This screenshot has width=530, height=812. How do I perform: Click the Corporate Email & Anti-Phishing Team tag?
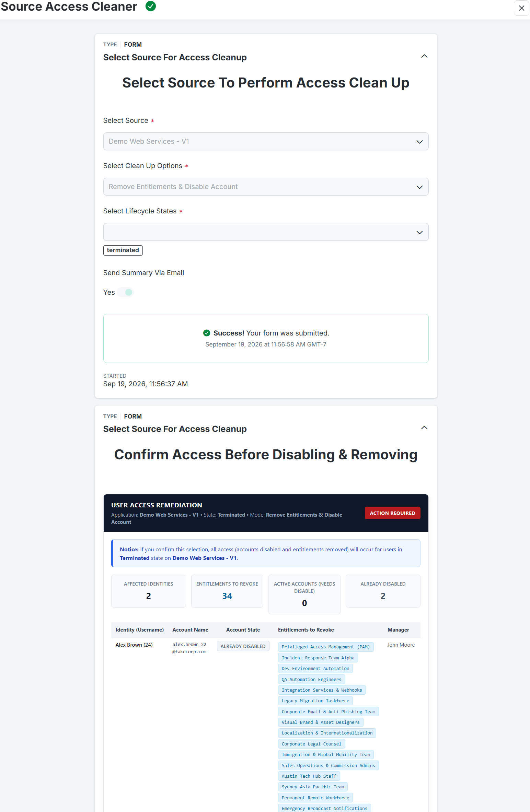point(329,711)
